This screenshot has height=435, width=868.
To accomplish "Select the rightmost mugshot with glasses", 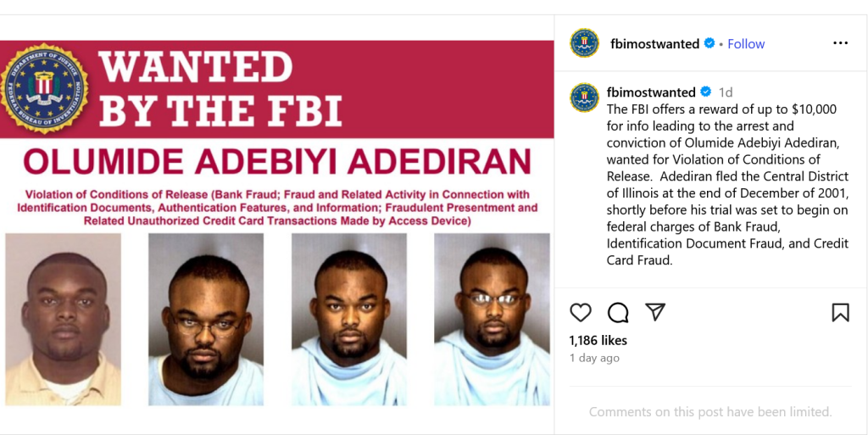I will pos(492,319).
